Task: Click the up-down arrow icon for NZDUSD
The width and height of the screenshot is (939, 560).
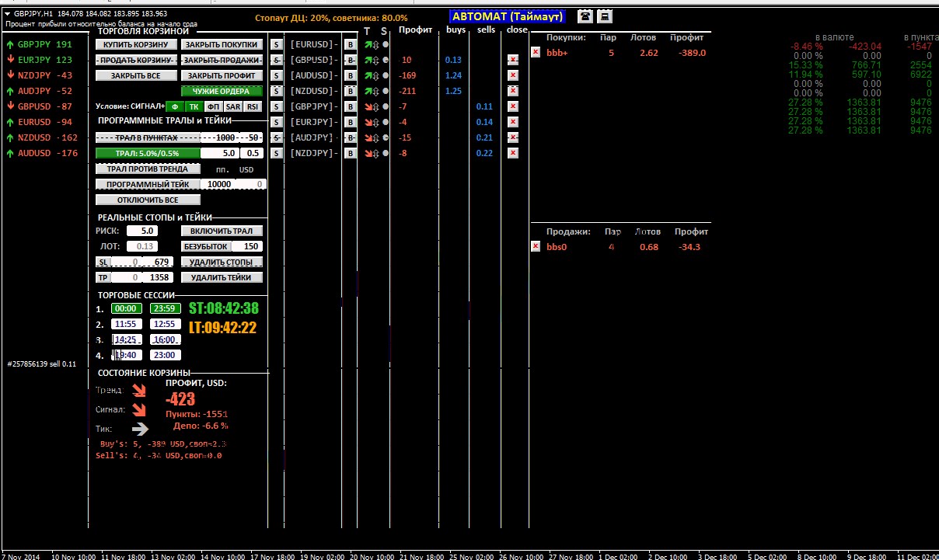Action: (376, 91)
